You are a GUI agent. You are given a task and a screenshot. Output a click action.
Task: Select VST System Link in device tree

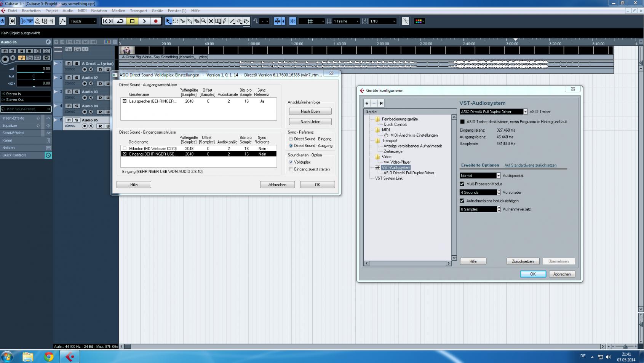pos(388,178)
